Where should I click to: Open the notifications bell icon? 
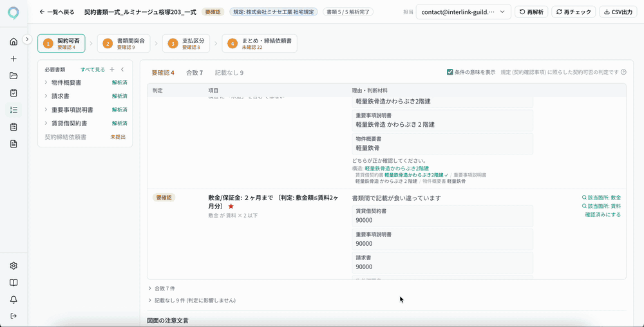coord(14,299)
